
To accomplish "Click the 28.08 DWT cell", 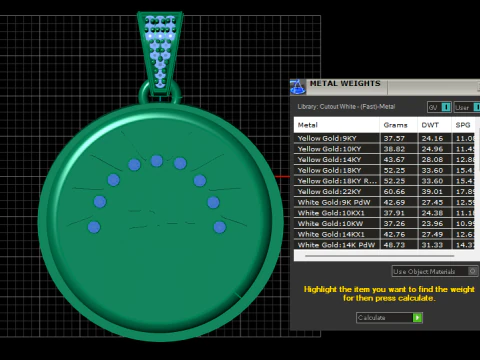I will [434, 160].
